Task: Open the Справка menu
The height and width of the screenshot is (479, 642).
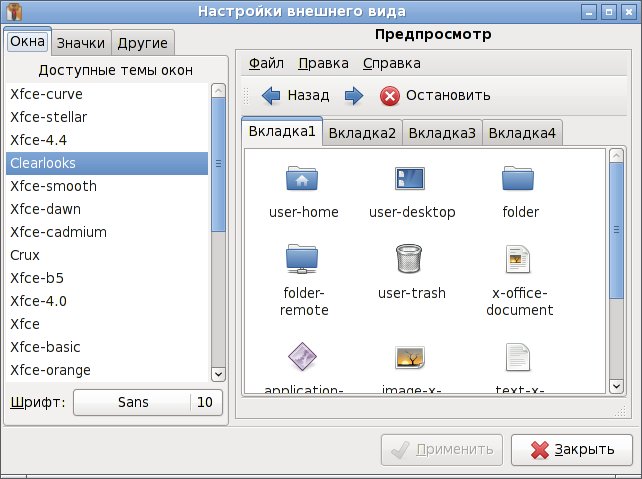Action: pos(391,63)
